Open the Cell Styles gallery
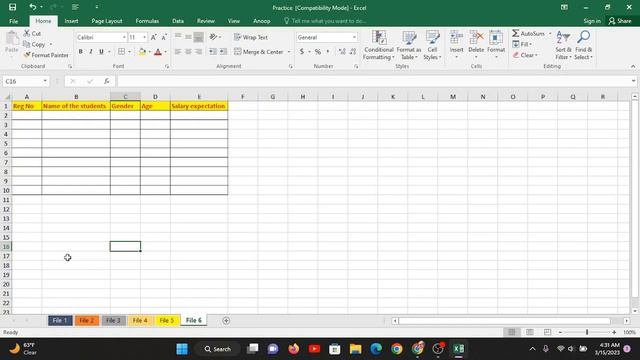This screenshot has height=360, width=640. coord(432,45)
